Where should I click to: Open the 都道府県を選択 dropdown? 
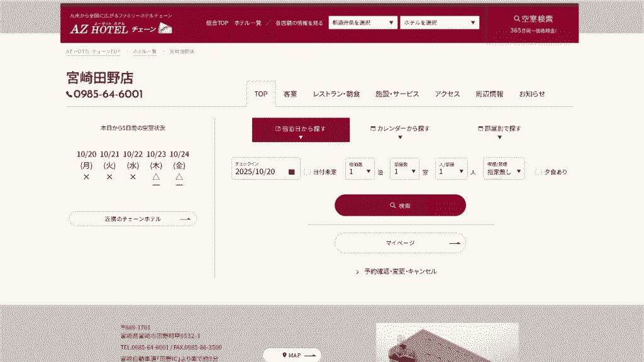tap(363, 23)
